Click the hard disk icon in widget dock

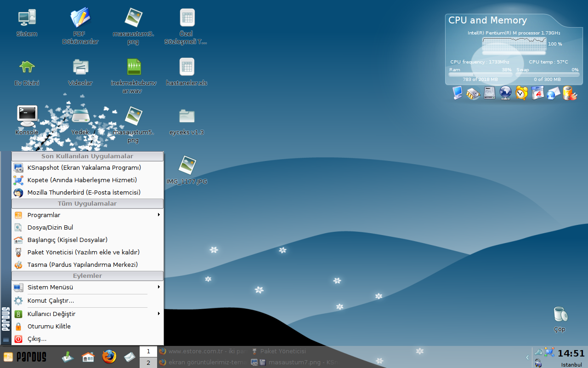490,93
